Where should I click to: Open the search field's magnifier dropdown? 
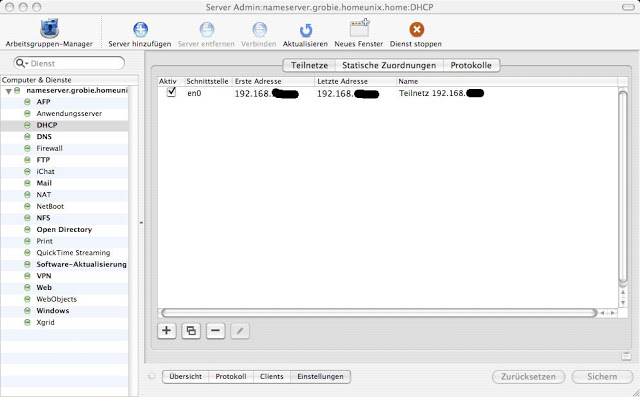tap(22, 63)
